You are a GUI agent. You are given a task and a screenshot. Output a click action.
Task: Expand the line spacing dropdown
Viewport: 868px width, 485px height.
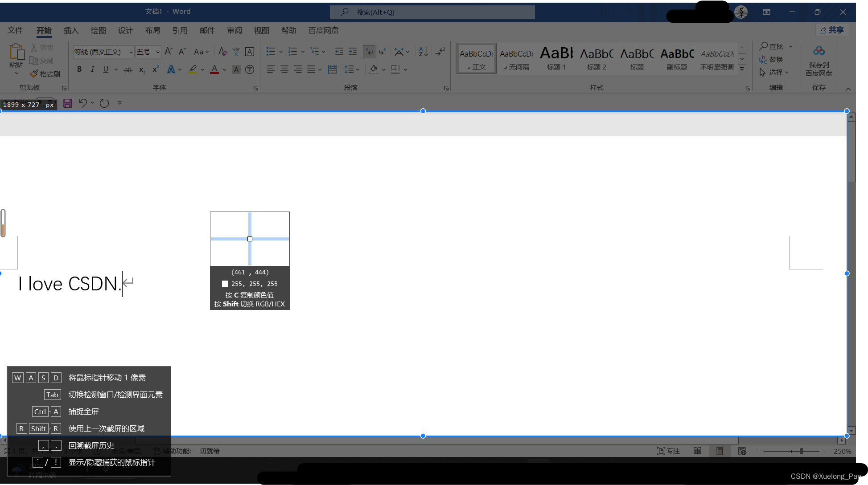352,69
